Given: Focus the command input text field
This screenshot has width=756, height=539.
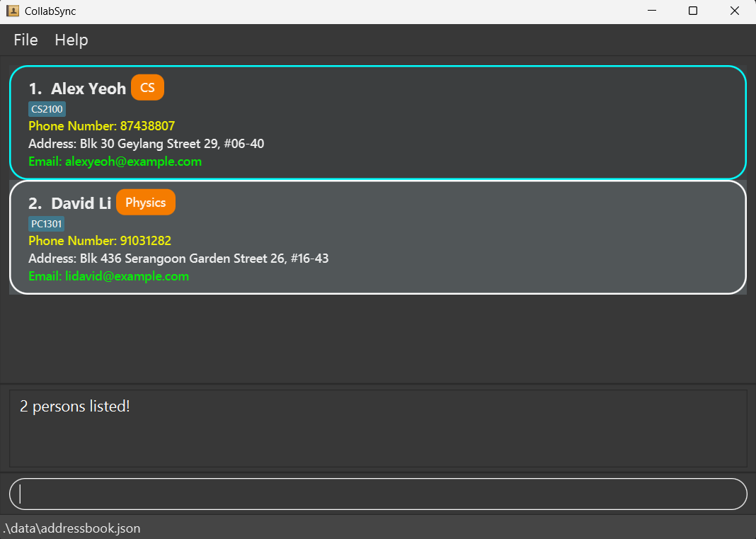Looking at the screenshot, I should tap(378, 494).
